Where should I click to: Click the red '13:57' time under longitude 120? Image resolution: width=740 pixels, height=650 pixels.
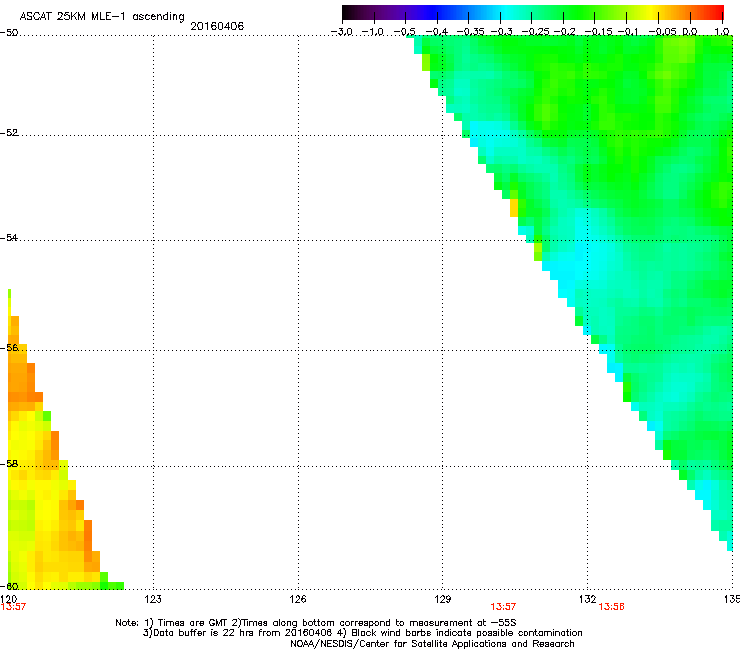click(x=13, y=607)
